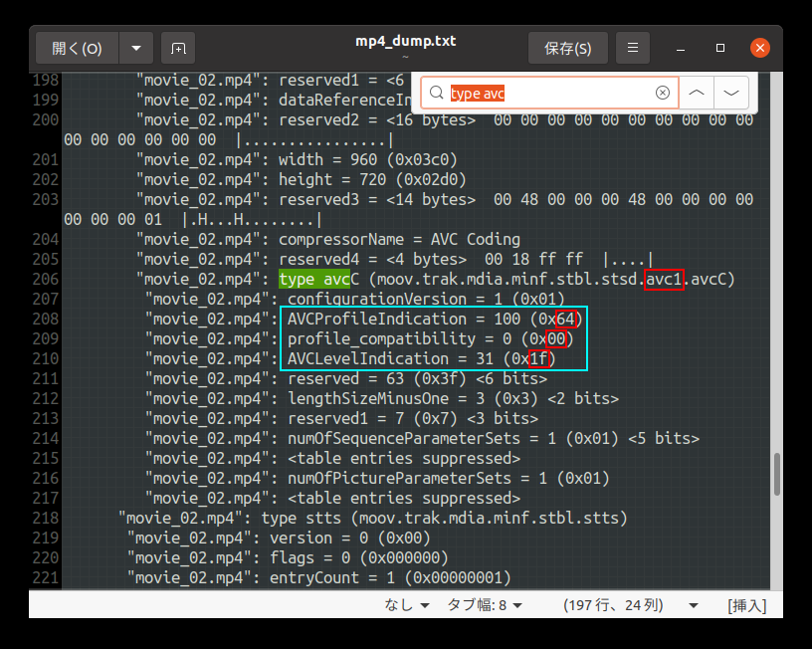This screenshot has height=649, width=812.
Task: Click 'reserved3 = <14 bytes>' line
Action: 515,199
